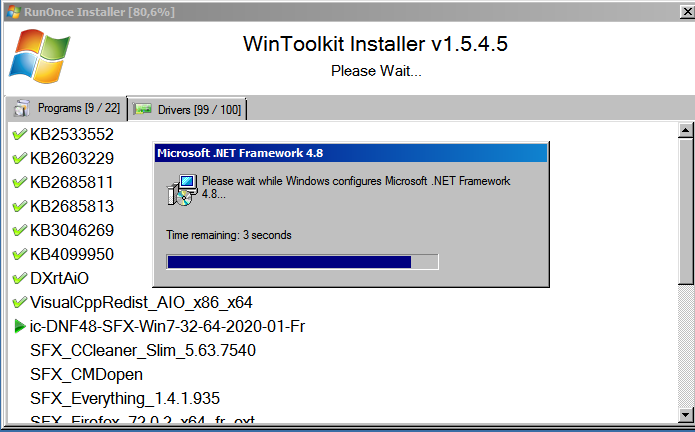Select the KB2685811 list entry
The height and width of the screenshot is (432, 695).
[72, 182]
